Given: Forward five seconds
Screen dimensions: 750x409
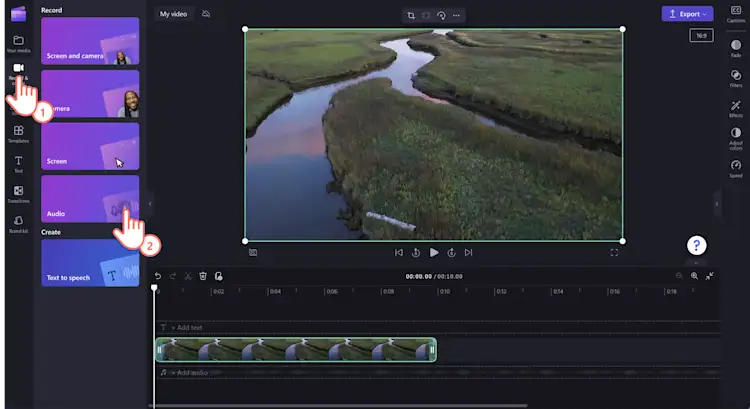Looking at the screenshot, I should pyautogui.click(x=451, y=253).
